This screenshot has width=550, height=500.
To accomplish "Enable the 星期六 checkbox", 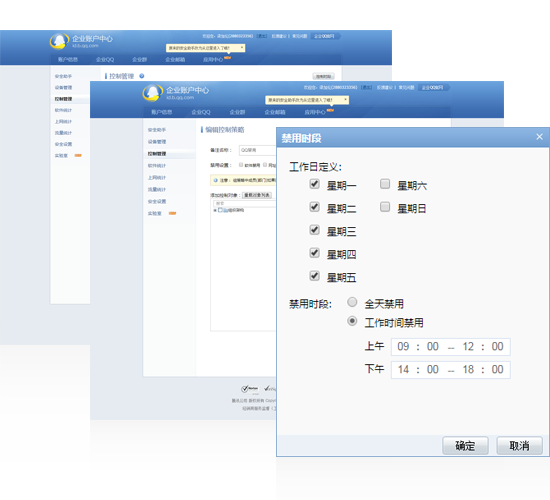I will click(x=385, y=184).
